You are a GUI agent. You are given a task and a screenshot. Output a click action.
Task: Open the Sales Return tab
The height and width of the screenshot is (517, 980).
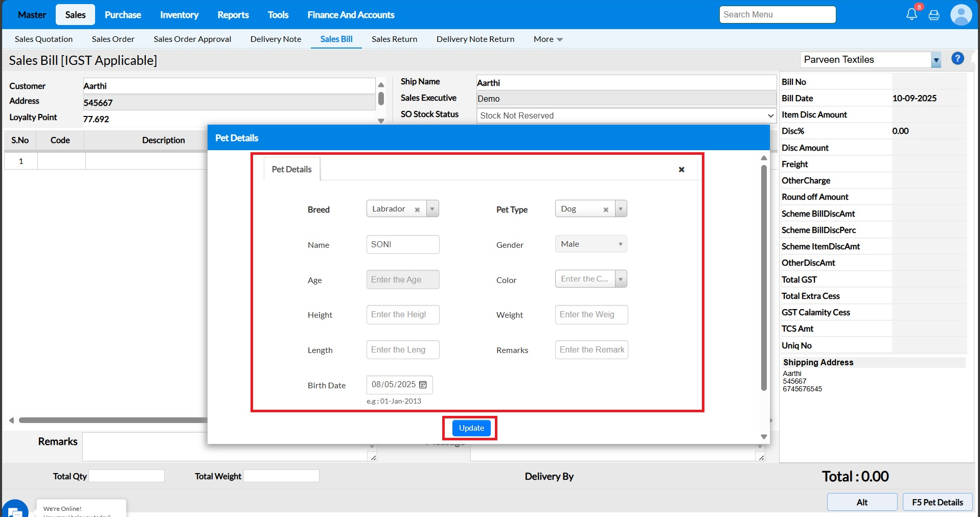(394, 39)
